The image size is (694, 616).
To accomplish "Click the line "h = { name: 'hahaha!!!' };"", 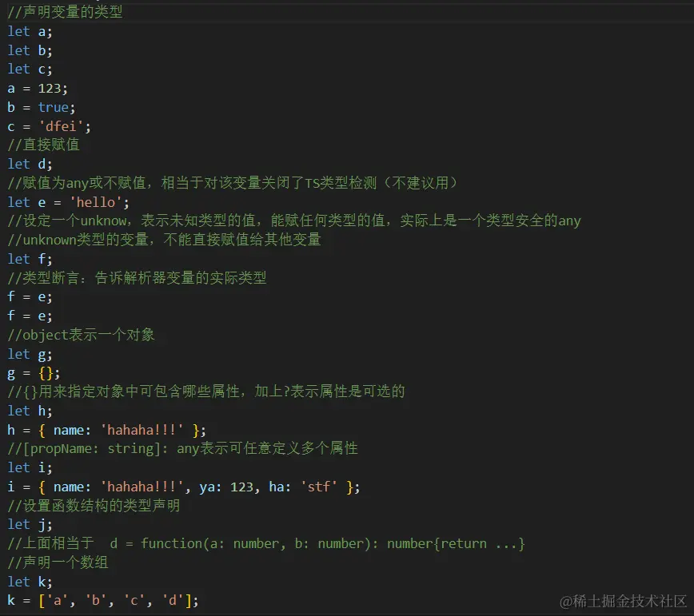I will coord(106,430).
